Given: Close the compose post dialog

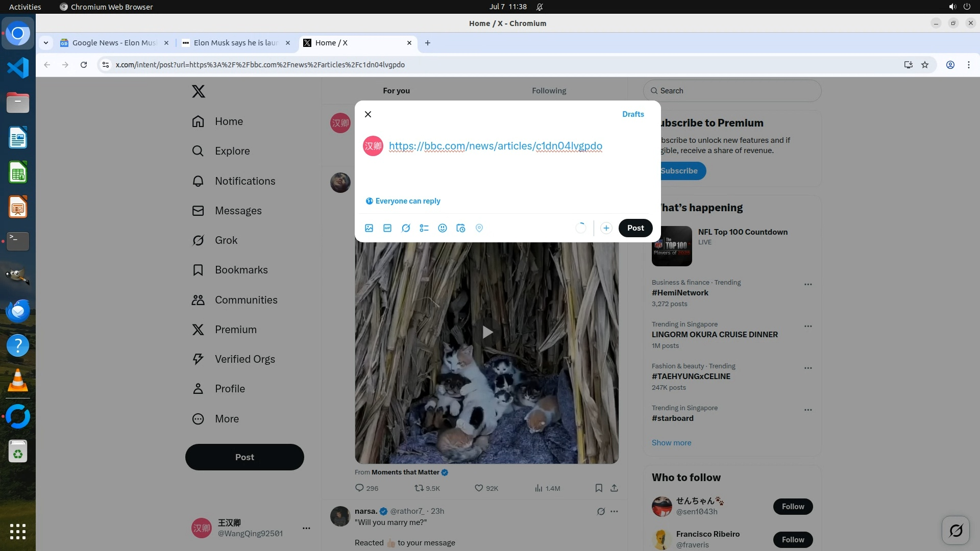Looking at the screenshot, I should tap(368, 114).
